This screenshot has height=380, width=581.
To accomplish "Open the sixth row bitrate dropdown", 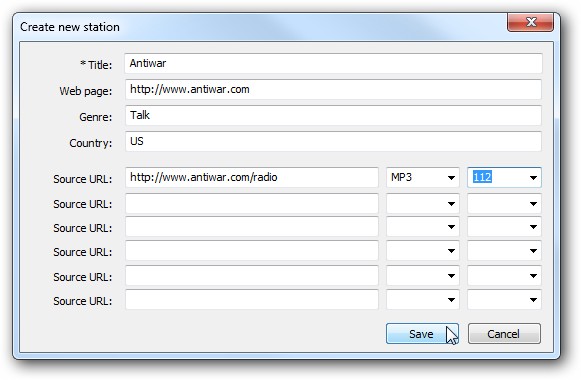I will pyautogui.click(x=504, y=300).
